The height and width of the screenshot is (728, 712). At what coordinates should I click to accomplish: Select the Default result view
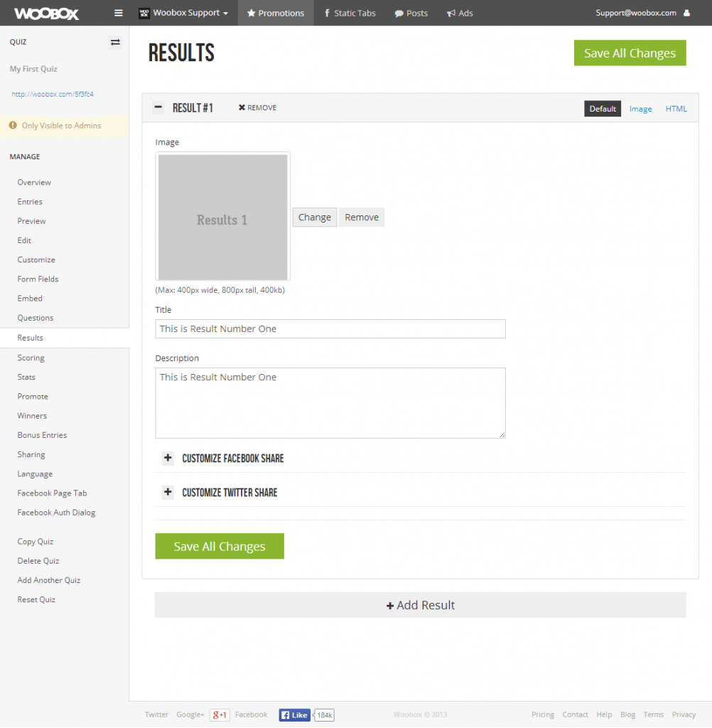[x=602, y=108]
